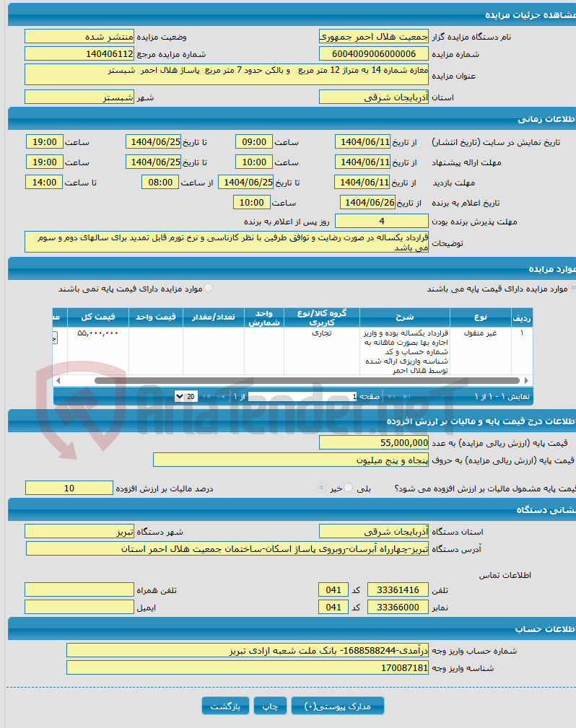This screenshot has width=576, height=728.
Task: Click the چاپ (print) button
Action: pos(271,706)
